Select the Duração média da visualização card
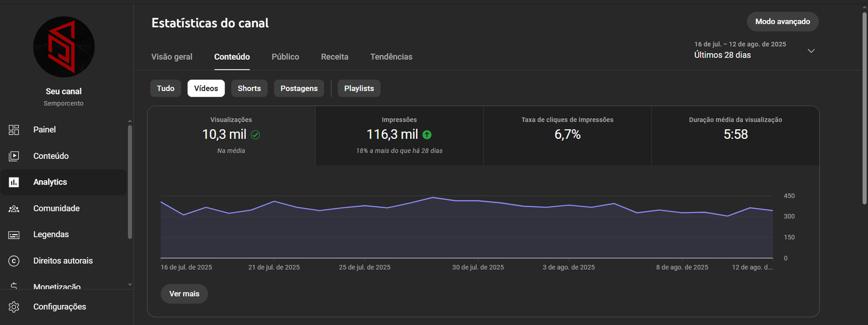The height and width of the screenshot is (325, 868). click(x=736, y=136)
